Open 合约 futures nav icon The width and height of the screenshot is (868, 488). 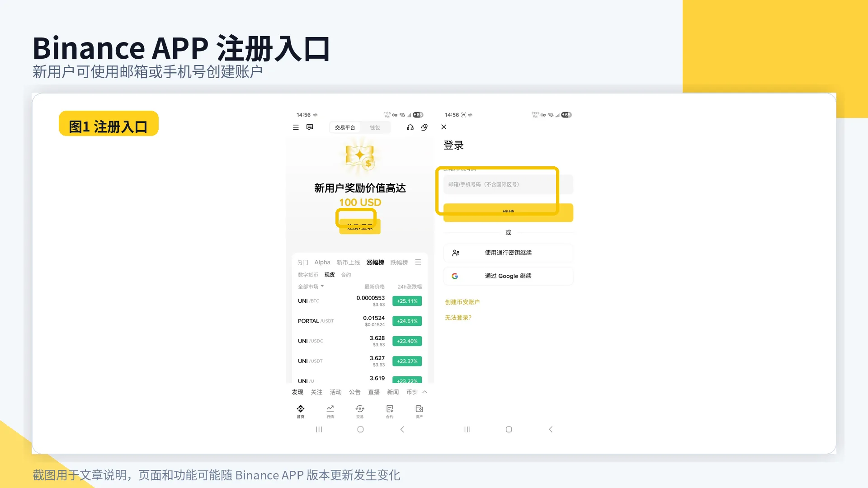point(390,411)
